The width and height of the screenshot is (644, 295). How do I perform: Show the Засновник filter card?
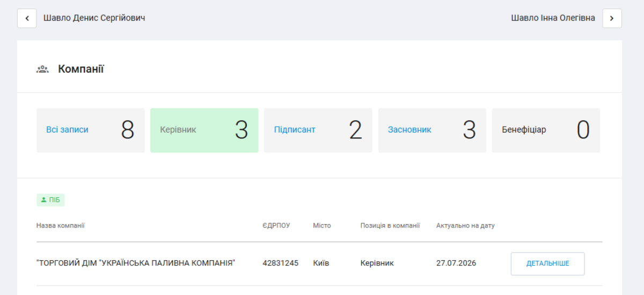[432, 130]
